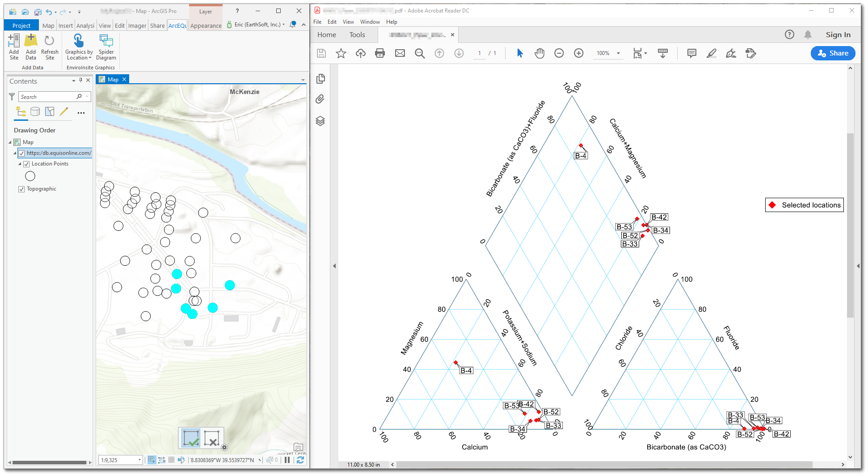Click the print icon in Acrobat
The height and width of the screenshot is (476, 868).
[x=380, y=54]
